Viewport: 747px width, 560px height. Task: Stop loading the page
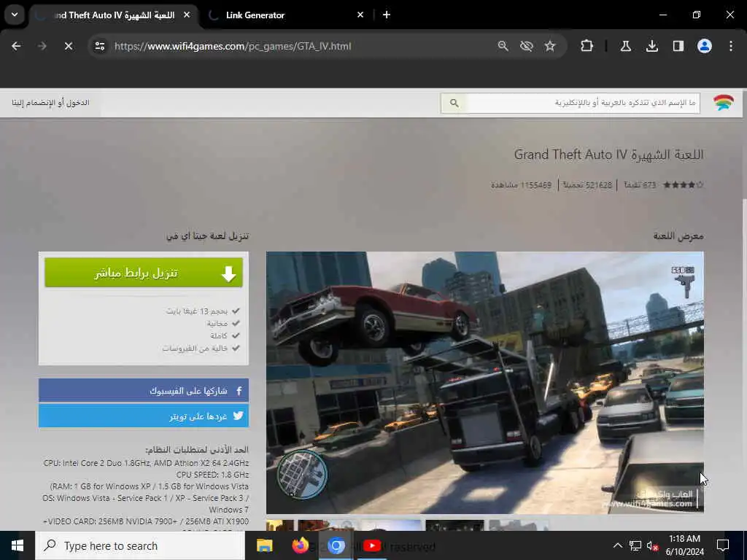tap(69, 46)
